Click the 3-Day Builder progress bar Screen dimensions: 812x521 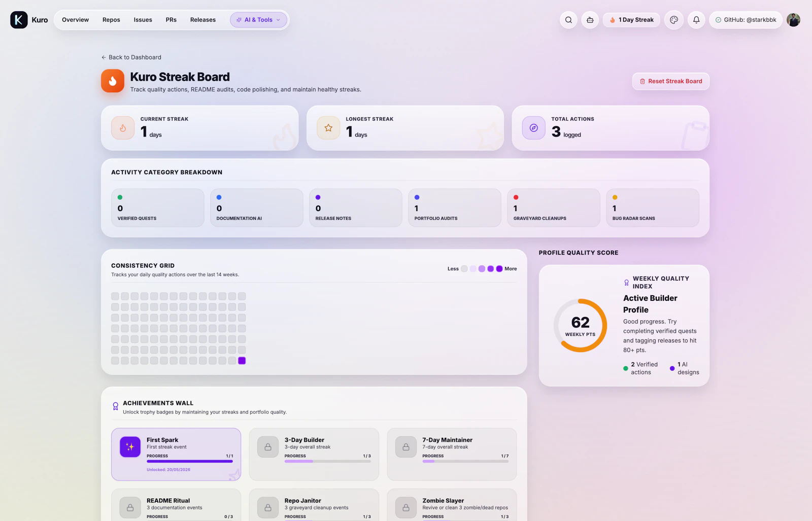pos(328,461)
